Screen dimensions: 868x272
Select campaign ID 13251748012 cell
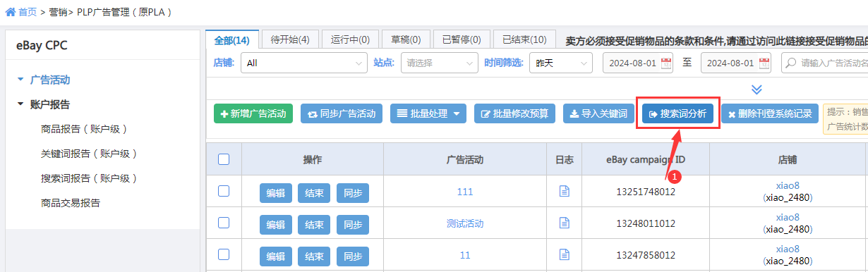[646, 192]
